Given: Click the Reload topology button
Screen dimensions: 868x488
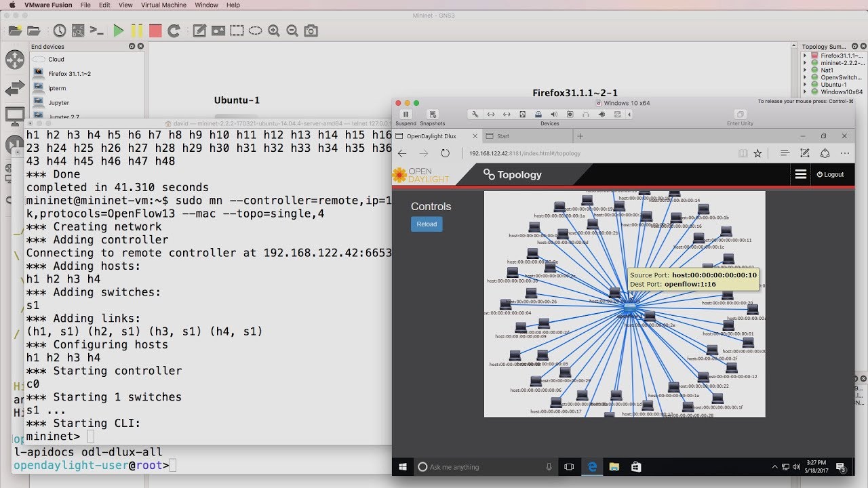Looking at the screenshot, I should (427, 224).
